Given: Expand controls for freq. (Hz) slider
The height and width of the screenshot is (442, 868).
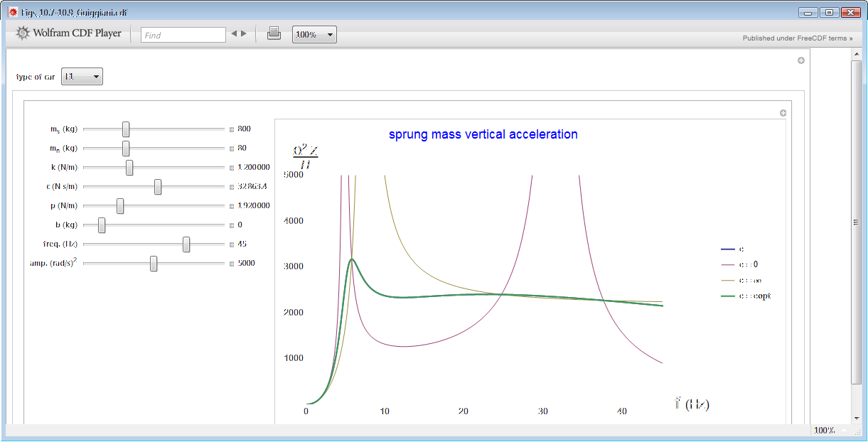Looking at the screenshot, I should [232, 244].
